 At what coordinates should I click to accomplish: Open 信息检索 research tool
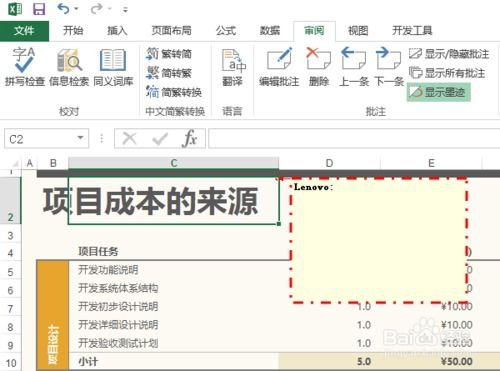(69, 67)
